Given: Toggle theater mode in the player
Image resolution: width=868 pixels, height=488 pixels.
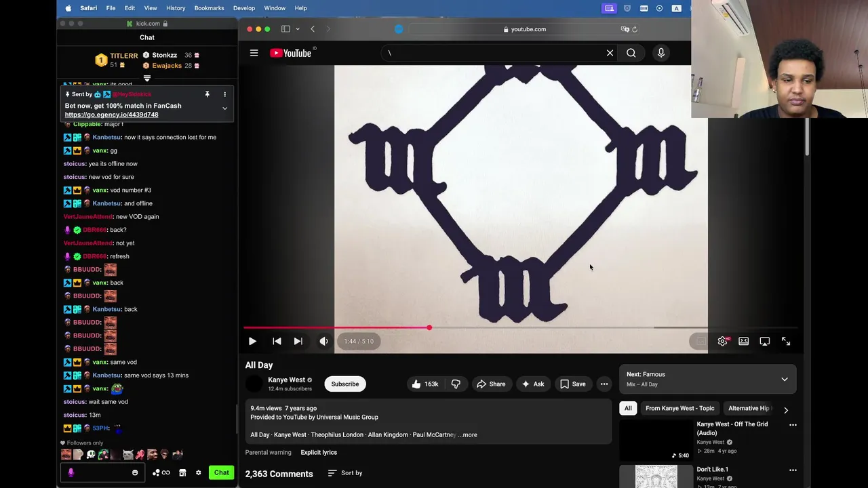Looking at the screenshot, I should coord(744,341).
